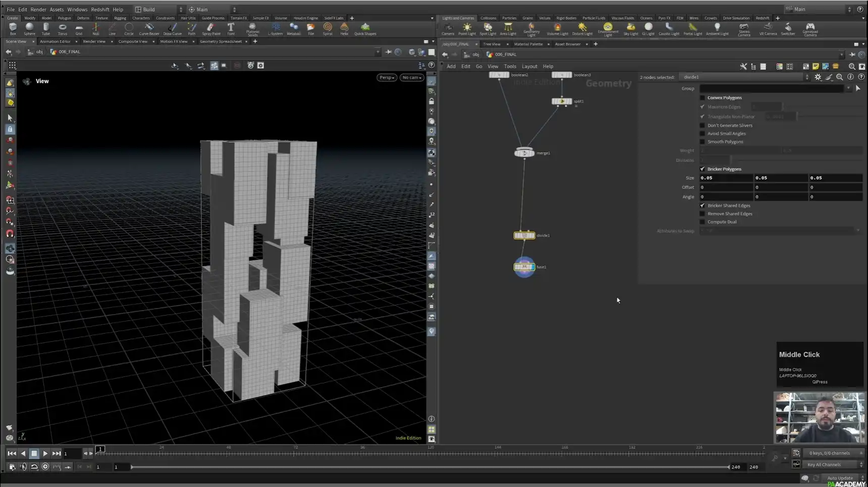Add an Environment Light from the shelf

pyautogui.click(x=608, y=29)
